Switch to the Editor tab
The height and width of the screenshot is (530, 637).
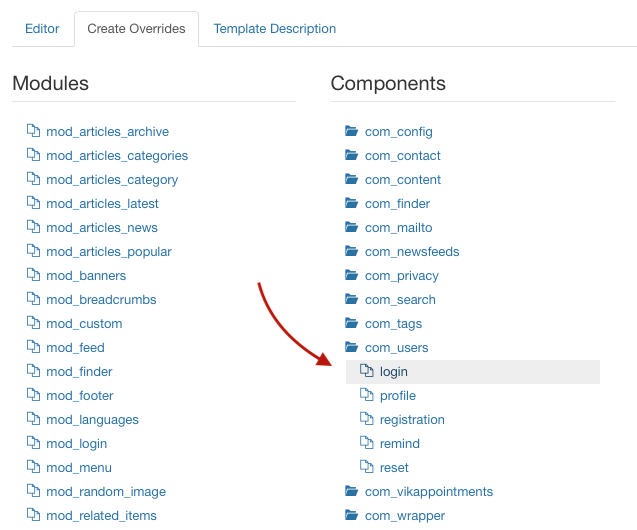point(42,29)
